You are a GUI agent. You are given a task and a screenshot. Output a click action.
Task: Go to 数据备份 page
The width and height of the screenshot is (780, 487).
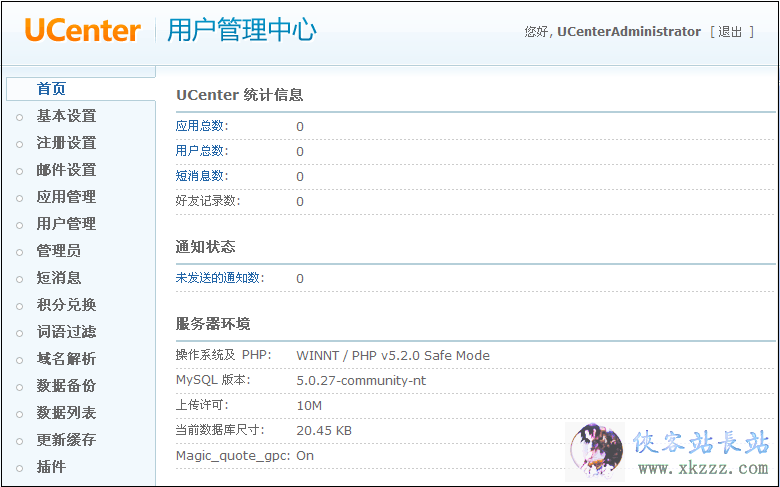(66, 386)
